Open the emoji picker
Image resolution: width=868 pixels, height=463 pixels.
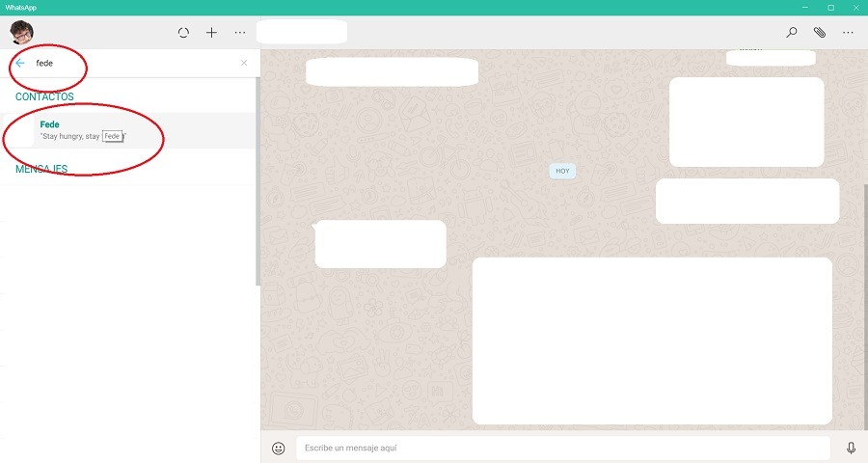(x=279, y=448)
